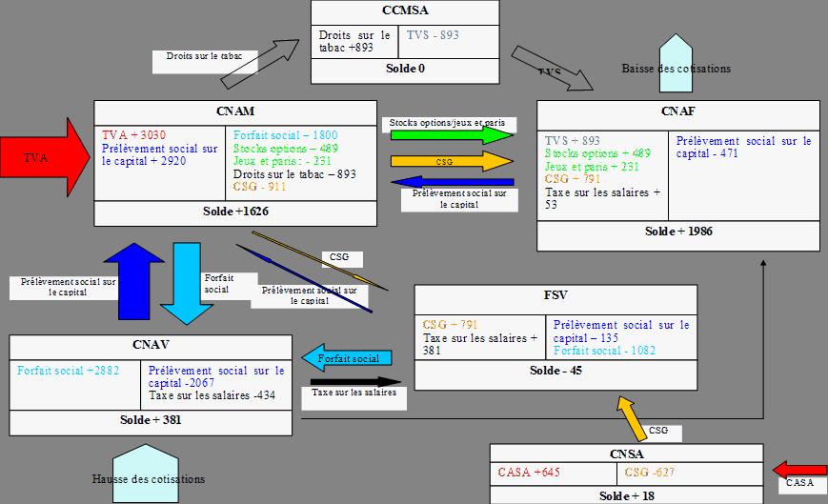Click 'Droits sur le tabac – 893' in CNAM
Image resolution: width=828 pixels, height=504 pixels.
click(294, 174)
